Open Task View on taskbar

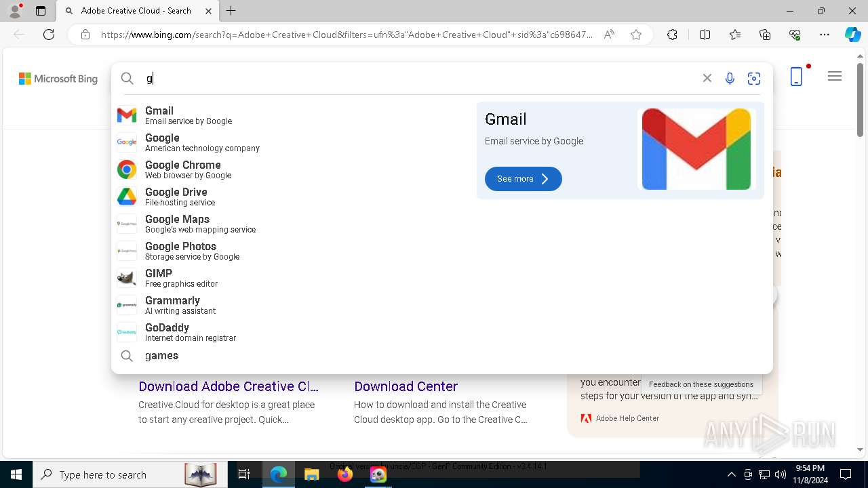244,474
